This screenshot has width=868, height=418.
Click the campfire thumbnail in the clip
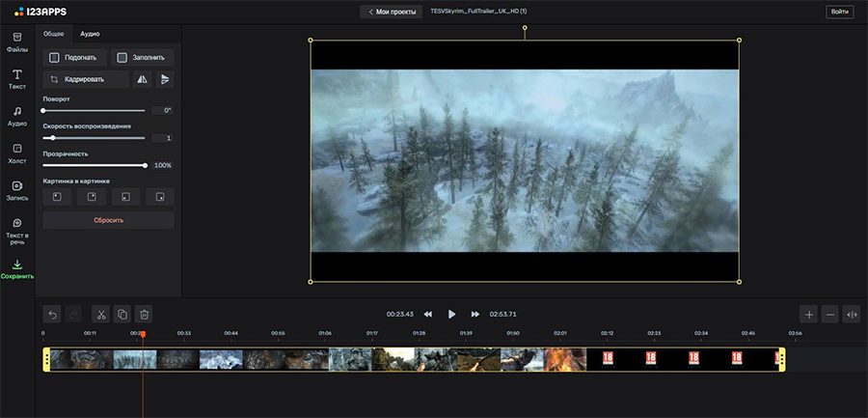click(x=564, y=359)
